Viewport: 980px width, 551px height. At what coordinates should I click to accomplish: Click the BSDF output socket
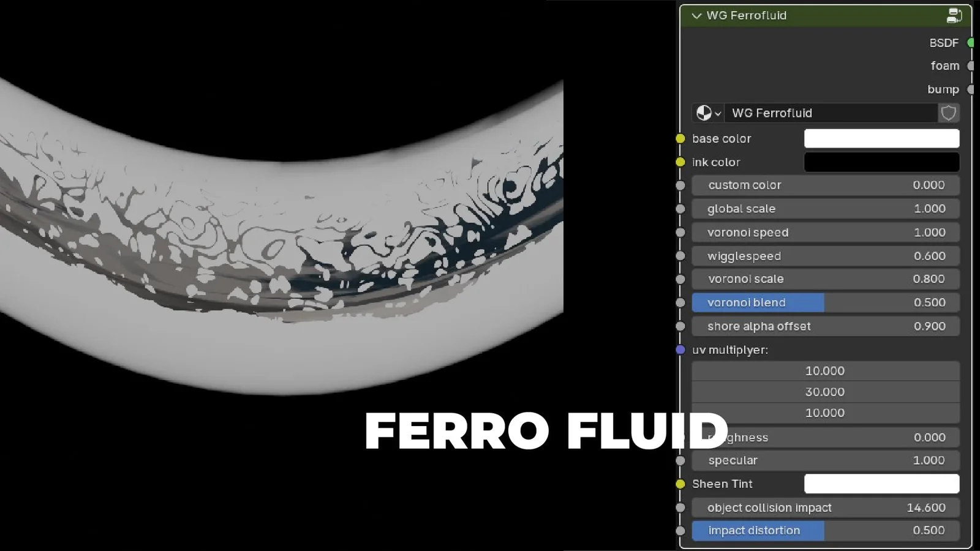pyautogui.click(x=970, y=43)
